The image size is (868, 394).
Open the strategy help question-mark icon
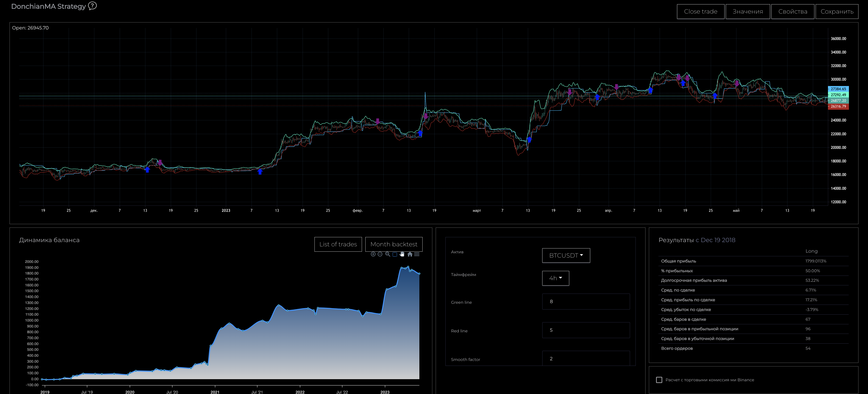(x=92, y=6)
